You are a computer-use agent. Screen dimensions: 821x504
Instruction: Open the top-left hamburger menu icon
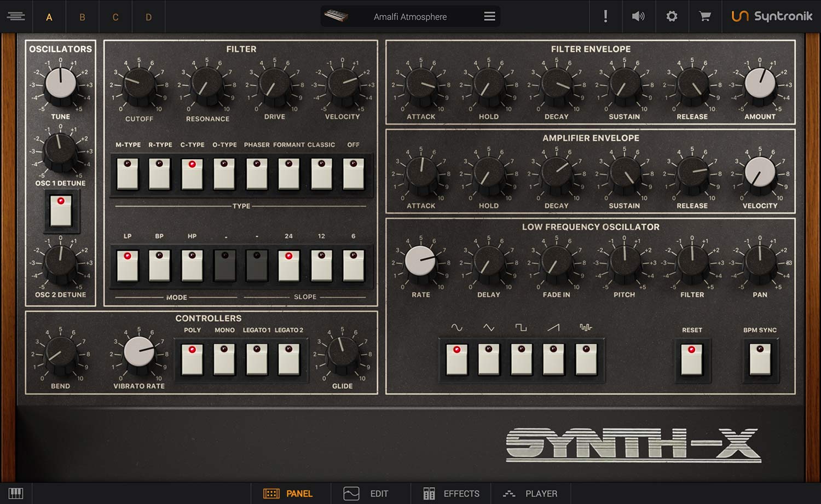coord(16,16)
